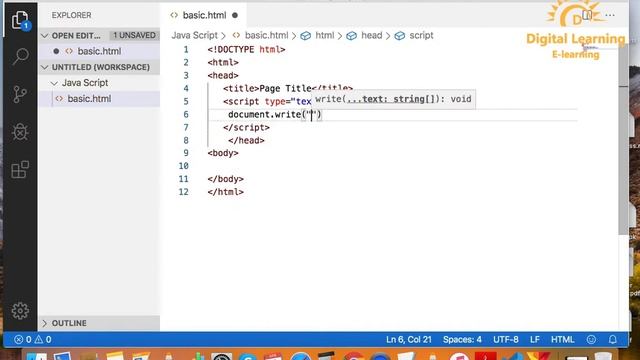Open the Source Control view
Image resolution: width=640 pixels, height=360 pixels.
[20, 94]
